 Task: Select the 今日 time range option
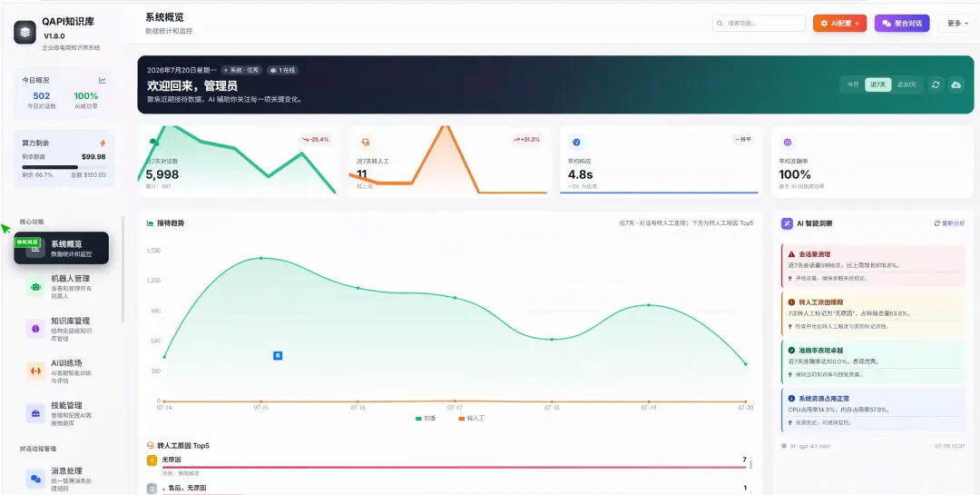pos(853,84)
